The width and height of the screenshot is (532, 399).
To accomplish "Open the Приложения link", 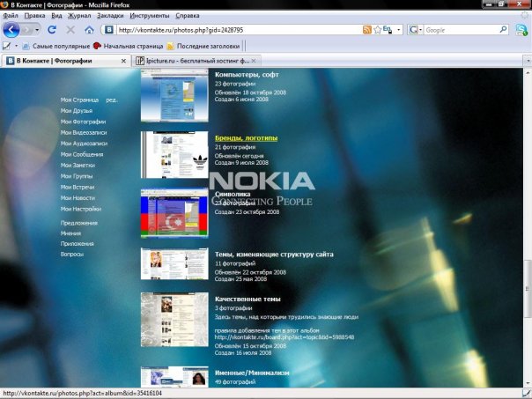I will (x=77, y=244).
